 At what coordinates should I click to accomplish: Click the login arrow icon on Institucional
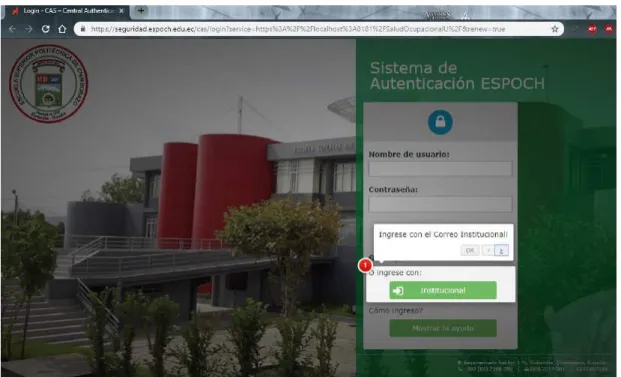click(398, 291)
